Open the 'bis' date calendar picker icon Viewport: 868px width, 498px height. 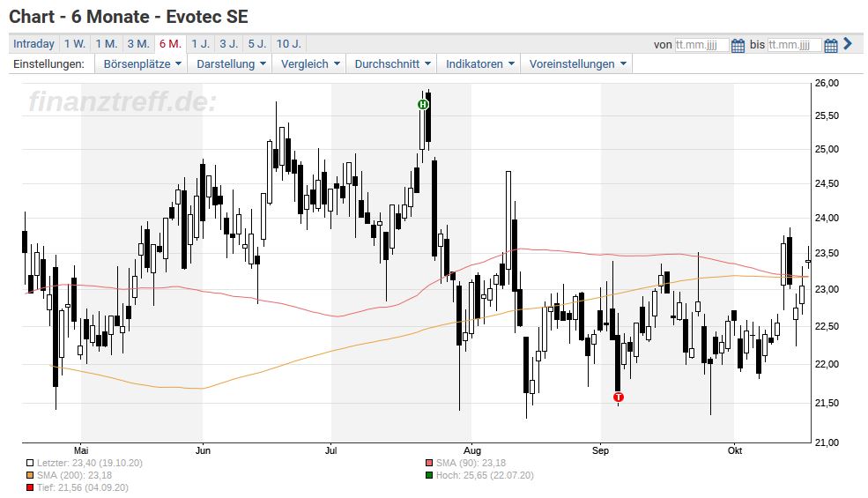(x=830, y=46)
